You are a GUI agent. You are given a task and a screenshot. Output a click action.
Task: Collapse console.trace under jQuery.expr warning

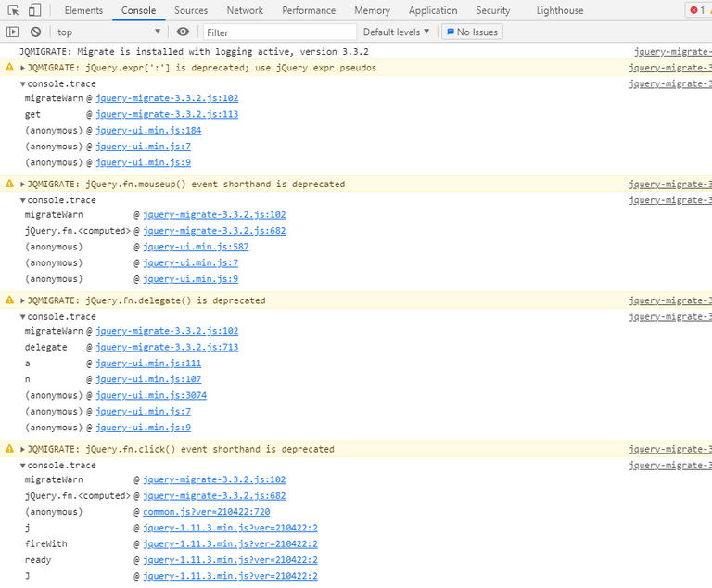[x=22, y=84]
